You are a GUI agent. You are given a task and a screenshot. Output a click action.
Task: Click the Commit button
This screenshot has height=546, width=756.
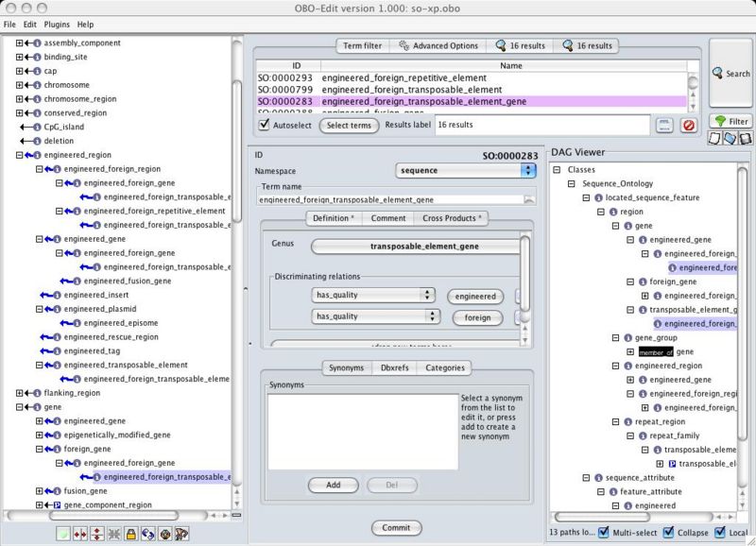point(396,528)
